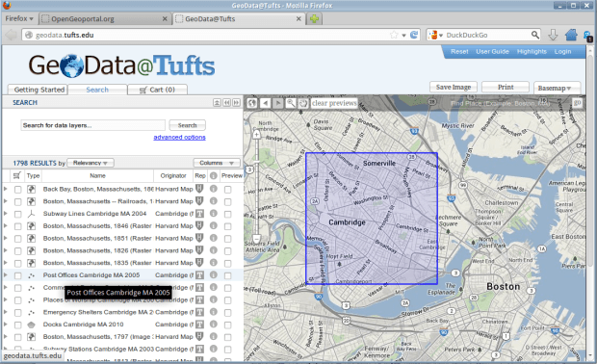The image size is (597, 364).
Task: Collapse search panel upward with up-arrows icon
Action: 217,102
